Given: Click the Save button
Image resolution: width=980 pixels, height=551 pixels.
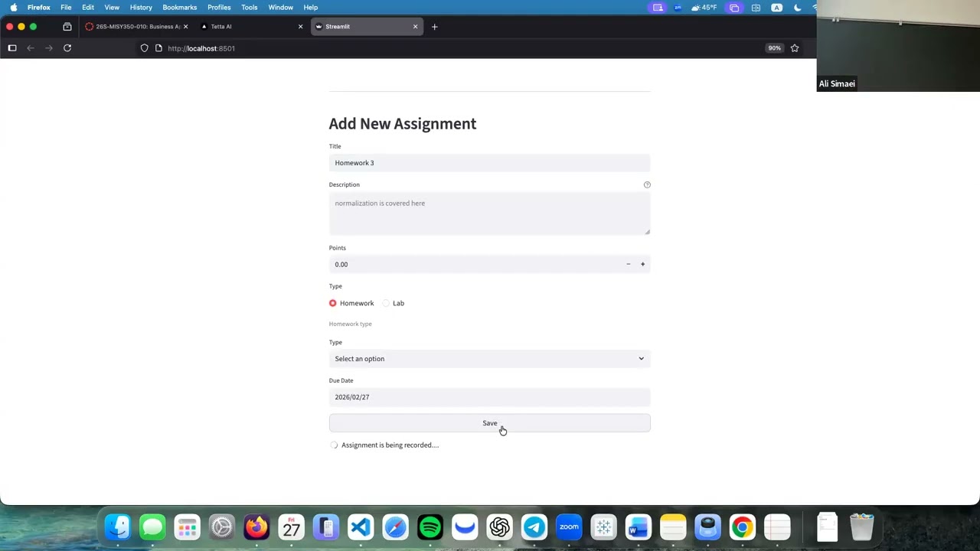Looking at the screenshot, I should (x=490, y=423).
